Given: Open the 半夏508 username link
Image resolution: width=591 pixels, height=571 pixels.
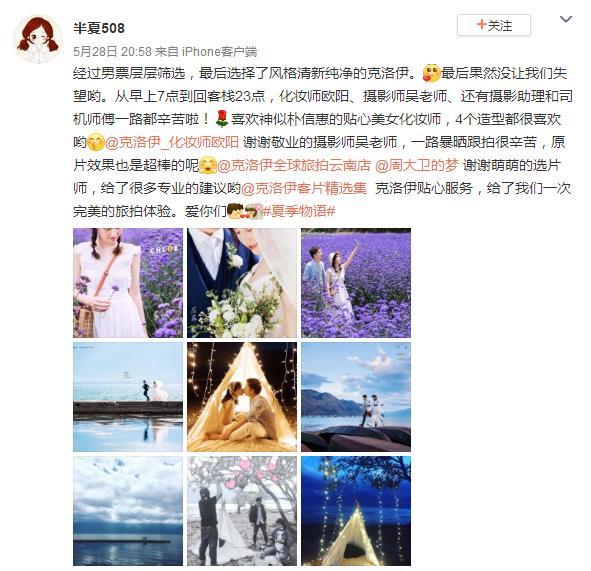Looking at the screenshot, I should 99,28.
